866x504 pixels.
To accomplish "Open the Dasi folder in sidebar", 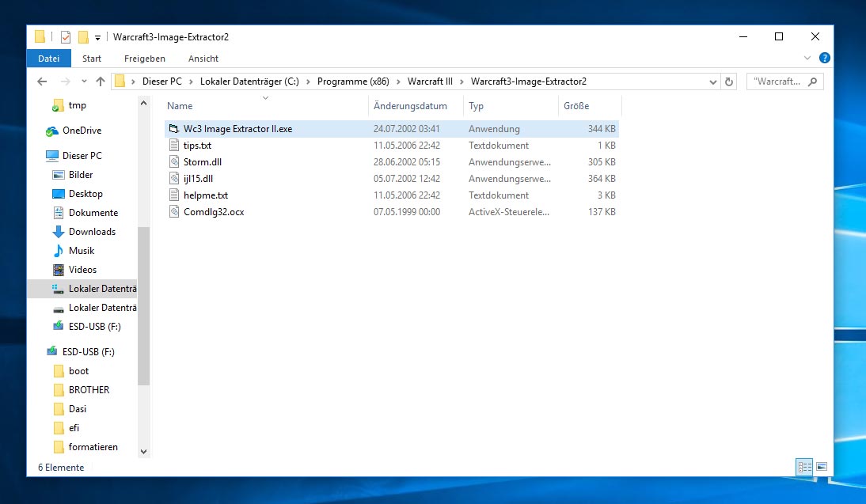I will [78, 409].
